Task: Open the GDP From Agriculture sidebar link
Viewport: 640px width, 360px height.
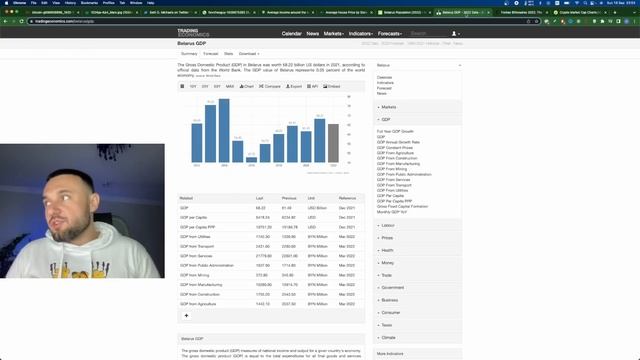Action: coord(395,153)
